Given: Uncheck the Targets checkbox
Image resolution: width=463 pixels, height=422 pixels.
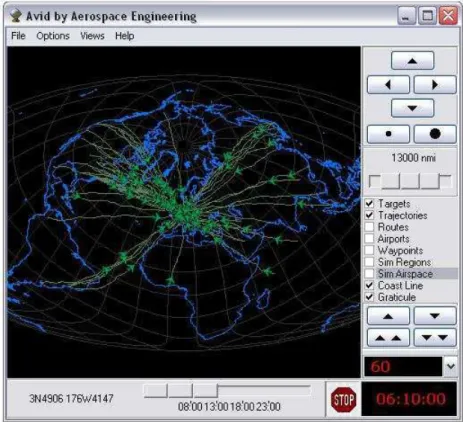Looking at the screenshot, I should click(369, 203).
